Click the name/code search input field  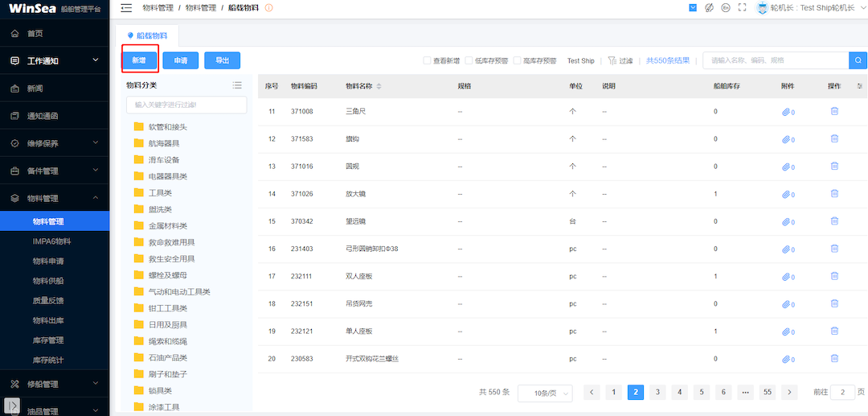point(776,61)
